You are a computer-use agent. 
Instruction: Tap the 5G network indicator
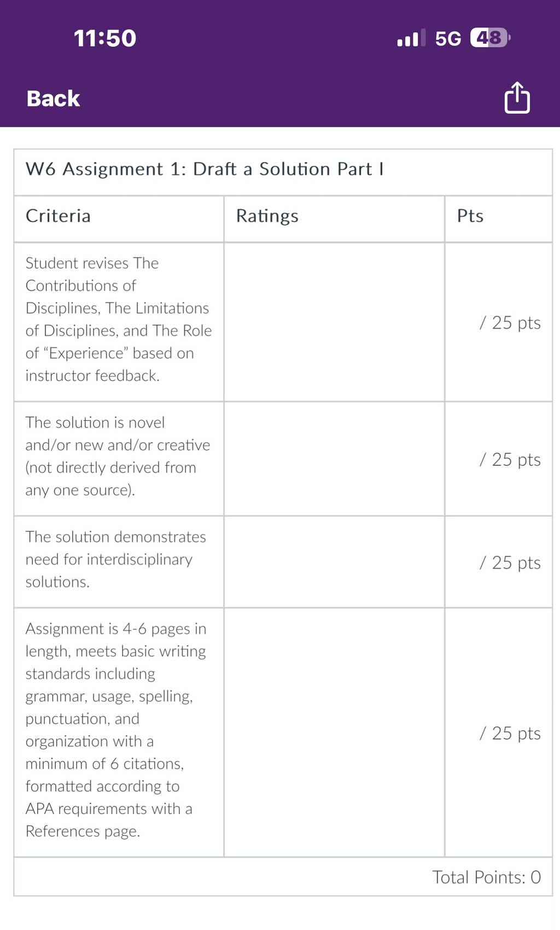click(448, 38)
